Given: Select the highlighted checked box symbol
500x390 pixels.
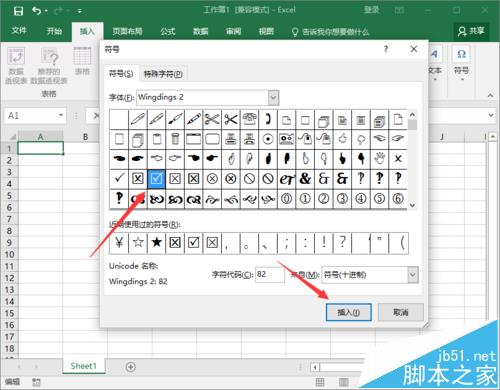Looking at the screenshot, I should 156,179.
